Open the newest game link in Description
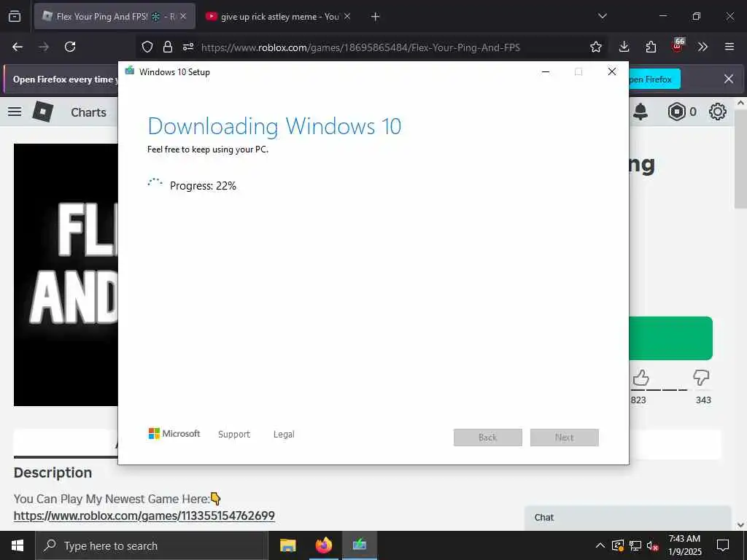 tap(144, 516)
